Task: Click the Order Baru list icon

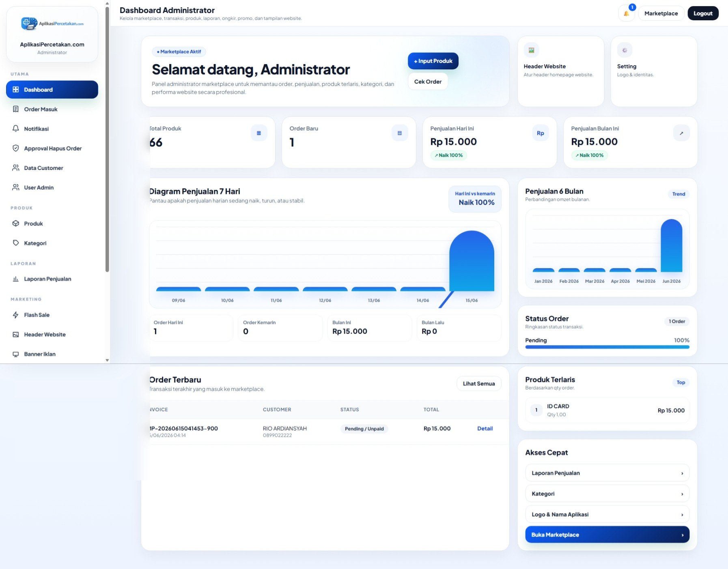Action: [400, 133]
